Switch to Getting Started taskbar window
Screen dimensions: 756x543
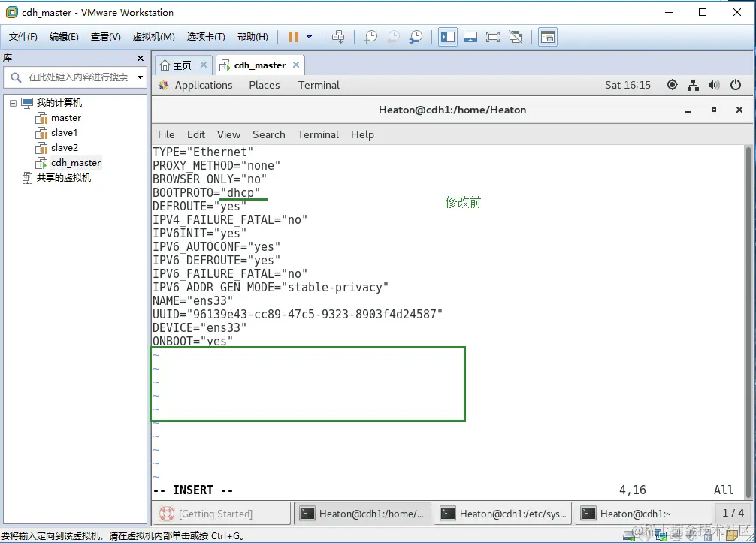[223, 514]
